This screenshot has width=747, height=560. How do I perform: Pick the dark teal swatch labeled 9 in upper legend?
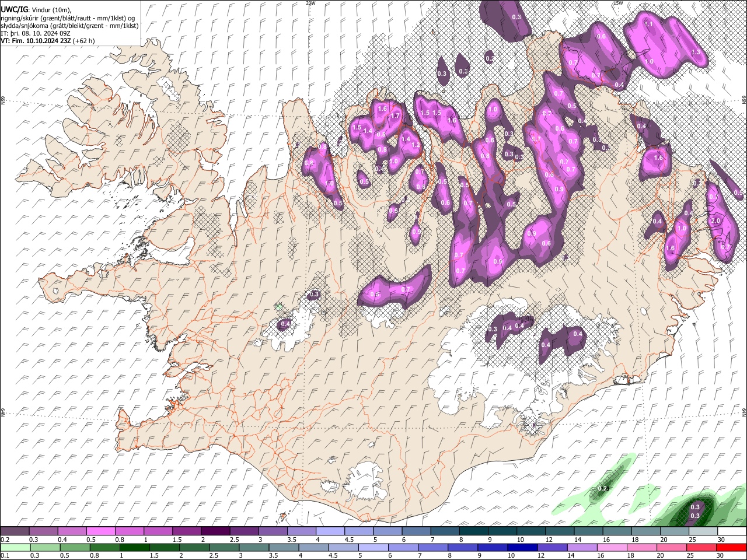(x=473, y=531)
